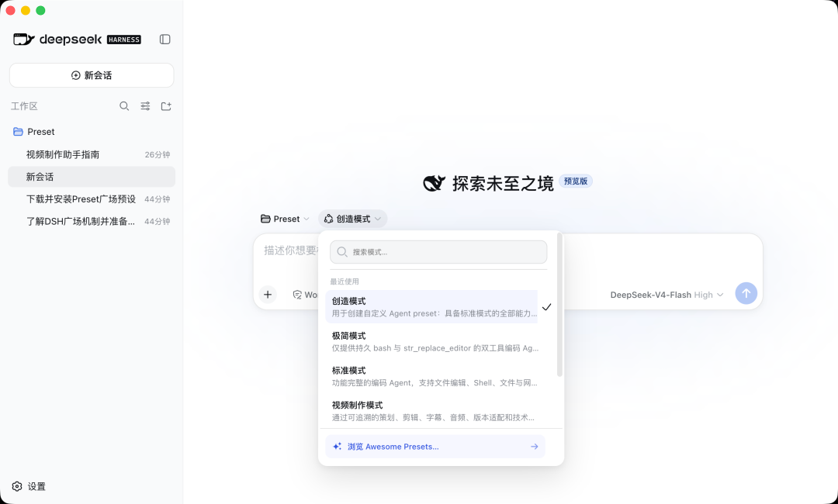Viewport: 838px width, 504px height.
Task: Click the new folder icon in workspace
Action: click(166, 106)
